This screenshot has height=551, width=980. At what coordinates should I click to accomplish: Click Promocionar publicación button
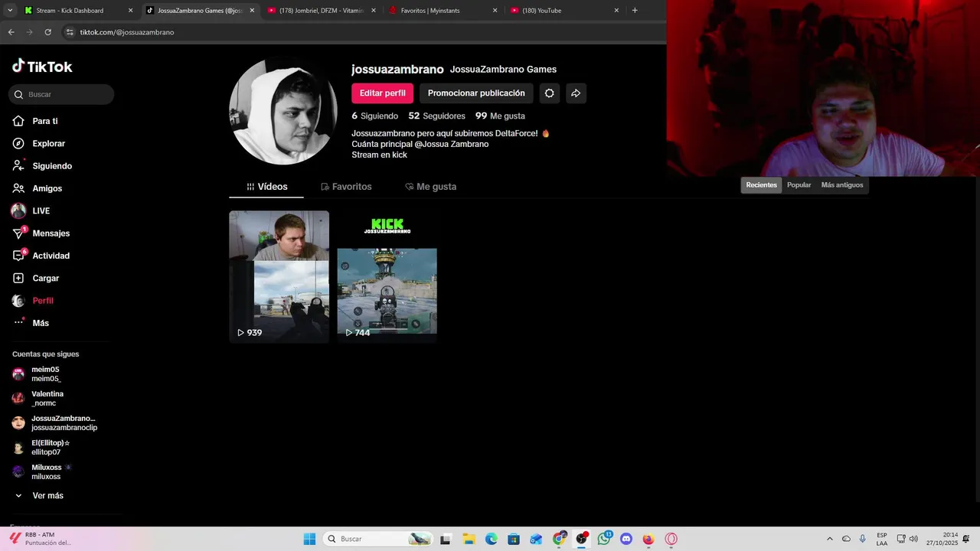tap(476, 93)
